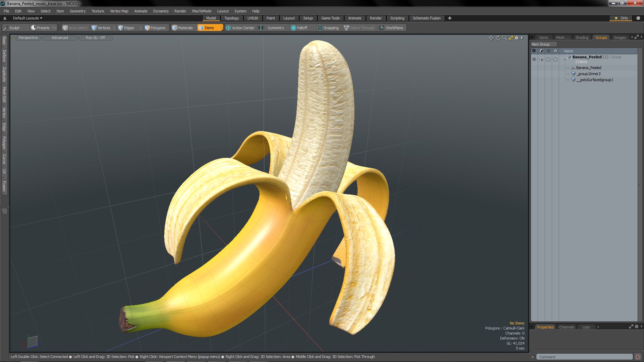Image resolution: width=644 pixels, height=362 pixels.
Task: Click the viewport zoom magnifier icon
Action: [504, 38]
